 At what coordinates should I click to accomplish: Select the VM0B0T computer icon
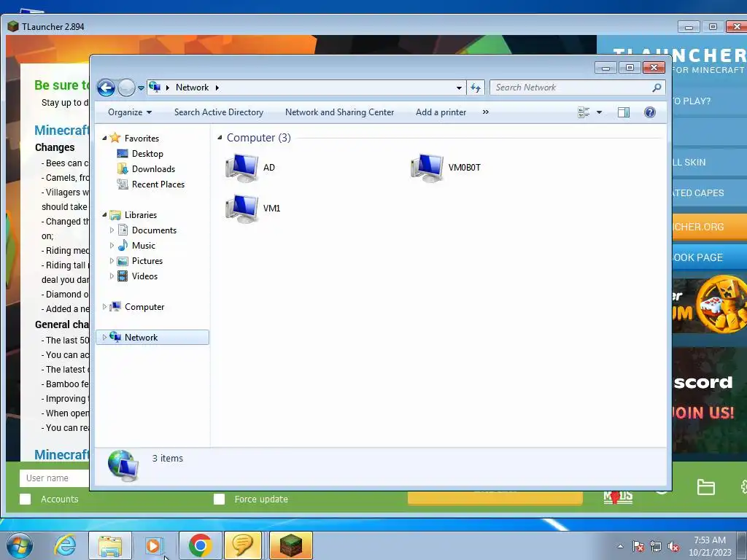tap(427, 168)
